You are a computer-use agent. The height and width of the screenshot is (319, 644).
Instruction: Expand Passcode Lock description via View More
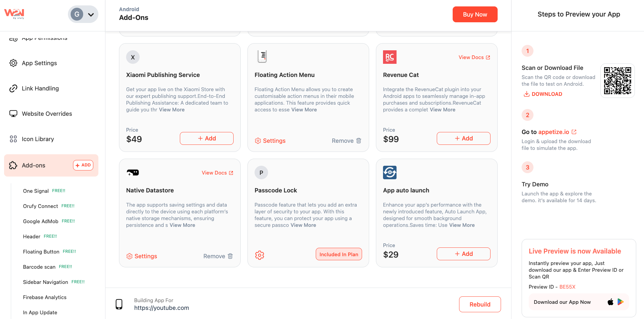pyautogui.click(x=303, y=225)
